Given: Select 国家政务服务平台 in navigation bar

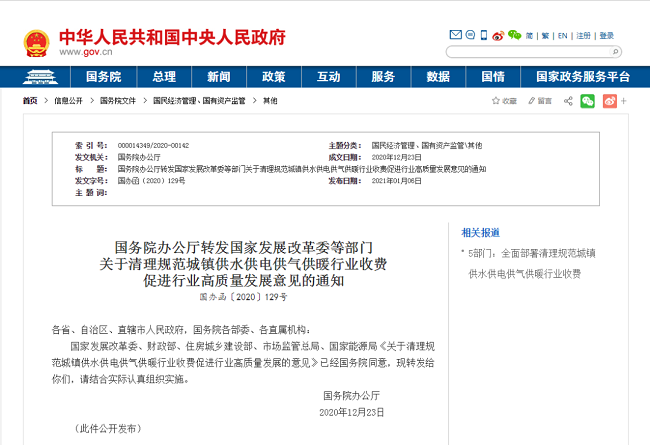Looking at the screenshot, I should point(583,77).
